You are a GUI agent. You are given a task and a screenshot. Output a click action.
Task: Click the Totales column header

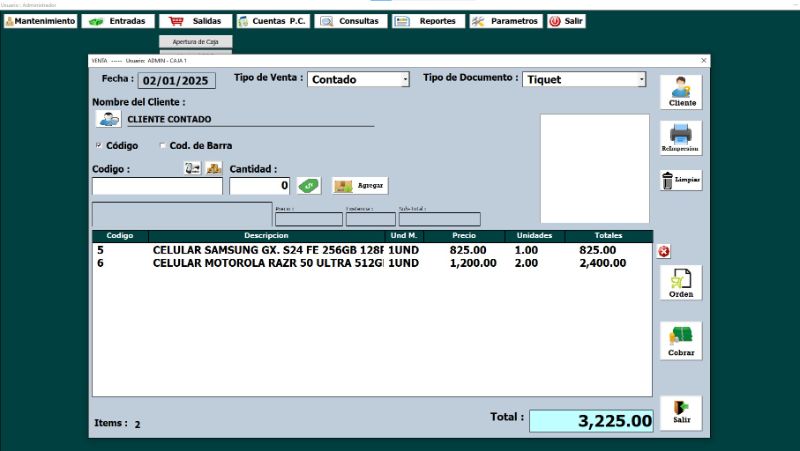point(608,236)
